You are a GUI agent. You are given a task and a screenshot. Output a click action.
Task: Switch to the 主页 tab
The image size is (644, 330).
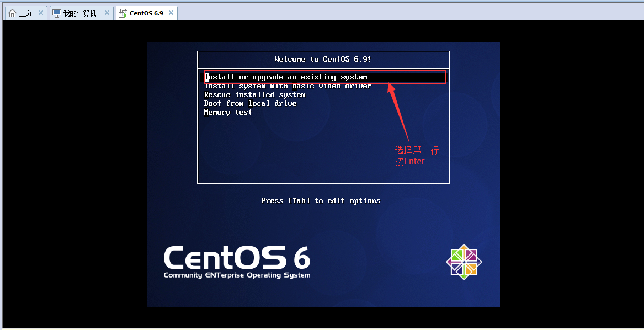25,13
